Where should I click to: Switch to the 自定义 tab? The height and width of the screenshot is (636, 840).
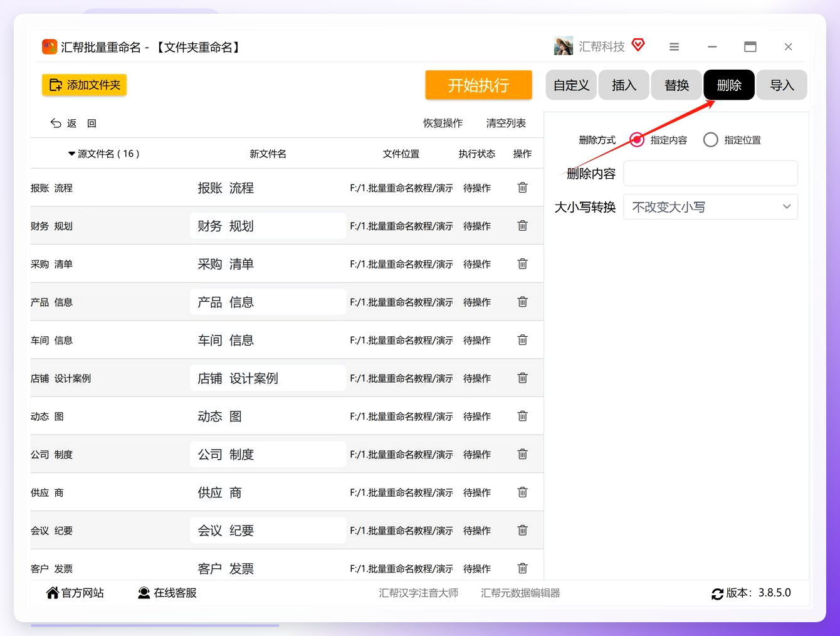pyautogui.click(x=571, y=85)
